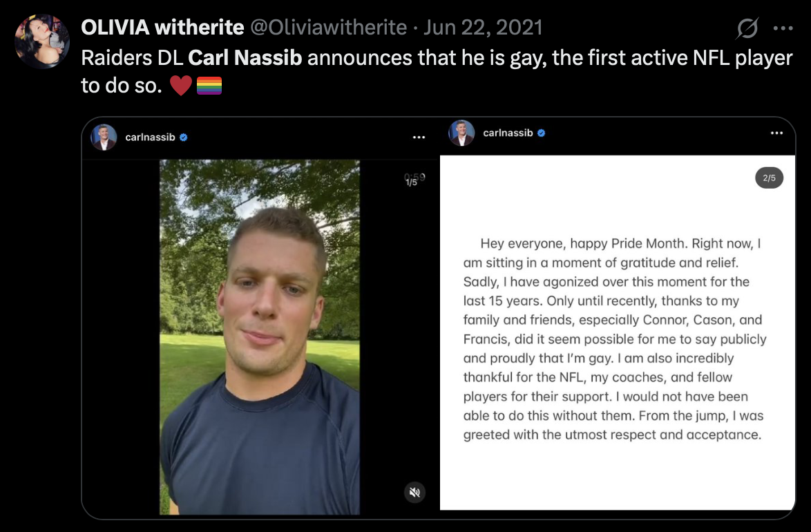The image size is (811, 532).
Task: Open the left Instagram post's three-dot menu
Action: click(x=419, y=137)
